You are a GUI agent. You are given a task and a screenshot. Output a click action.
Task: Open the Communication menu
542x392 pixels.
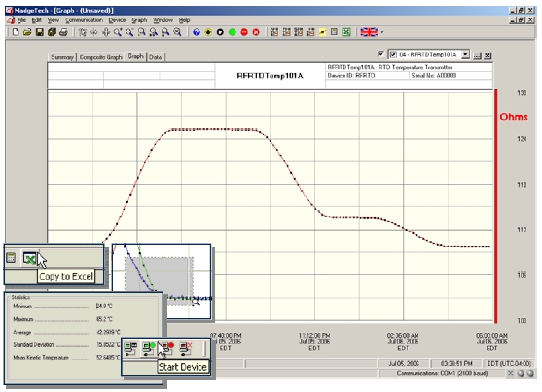[84, 20]
